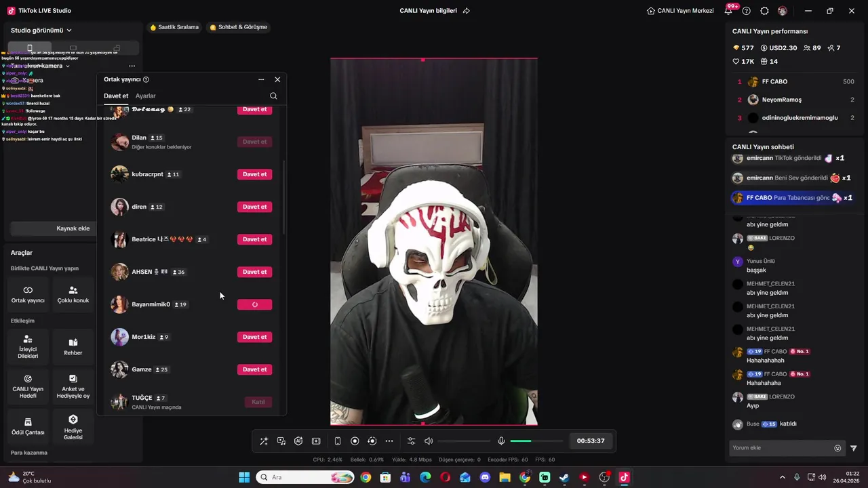Minimize the Ortak yayıncı panel

click(x=261, y=79)
